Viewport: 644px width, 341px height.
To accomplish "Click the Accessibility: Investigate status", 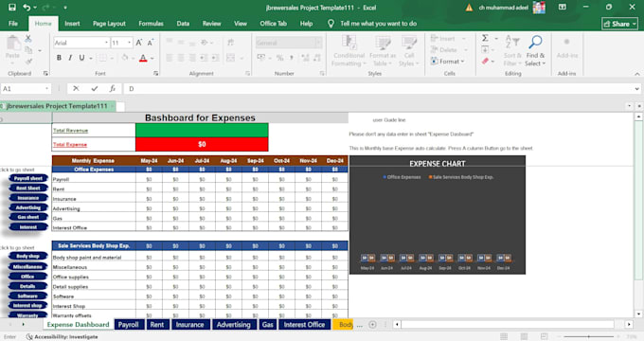I will tap(63, 337).
